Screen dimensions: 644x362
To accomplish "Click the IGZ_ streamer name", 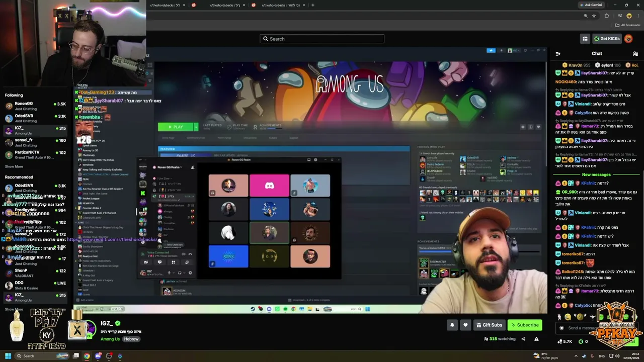I will 107,324.
